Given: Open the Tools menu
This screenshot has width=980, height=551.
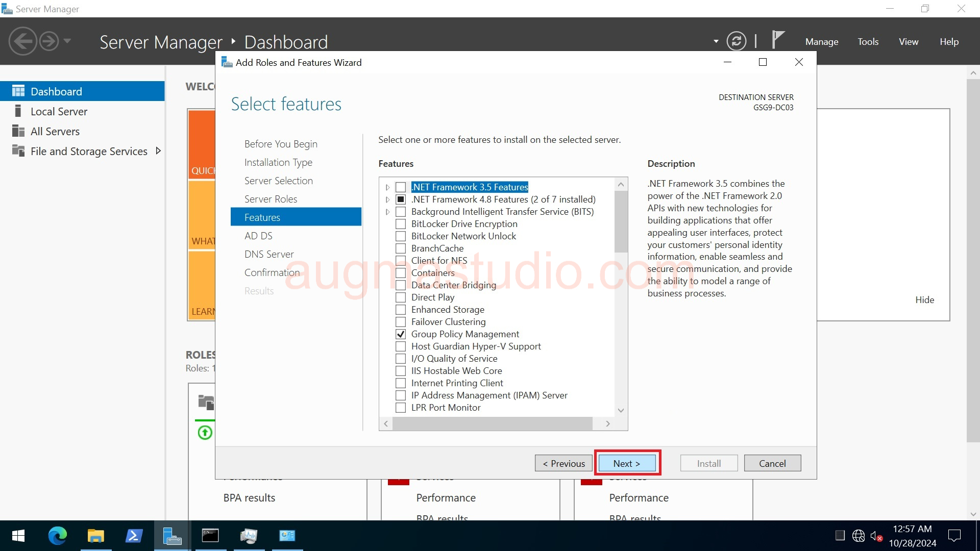Looking at the screenshot, I should point(868,41).
